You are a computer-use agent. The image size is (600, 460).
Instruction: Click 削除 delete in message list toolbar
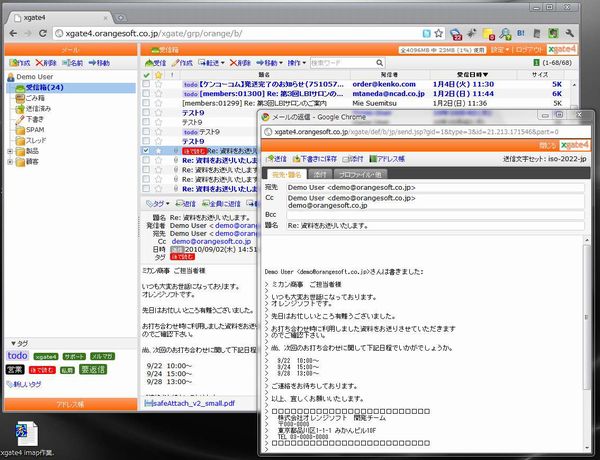(240, 63)
